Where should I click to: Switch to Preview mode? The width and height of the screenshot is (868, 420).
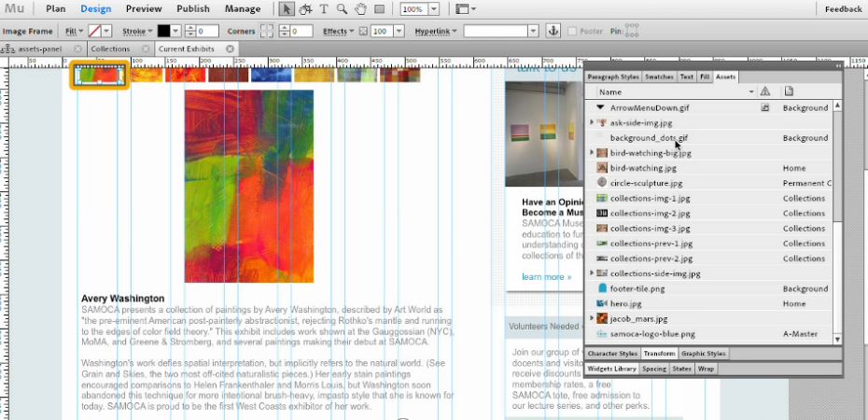pyautogui.click(x=144, y=8)
